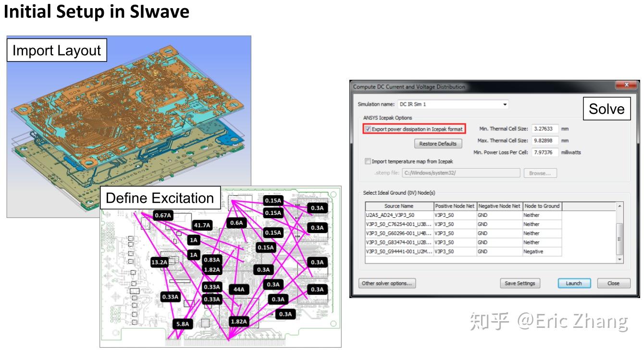Click the .sitemp file path field
Viewport: 644px width, 350px height.
pos(461,173)
